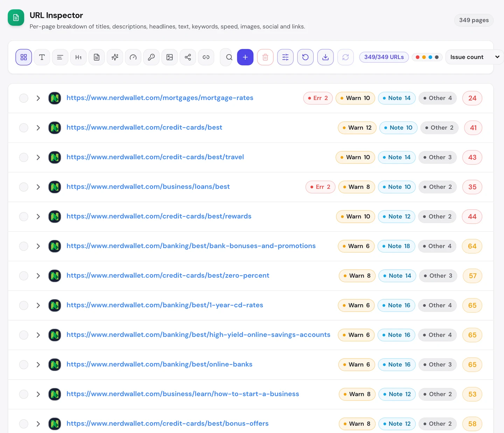Mark the zero-percent row checkbox
The width and height of the screenshot is (504, 433).
click(24, 276)
